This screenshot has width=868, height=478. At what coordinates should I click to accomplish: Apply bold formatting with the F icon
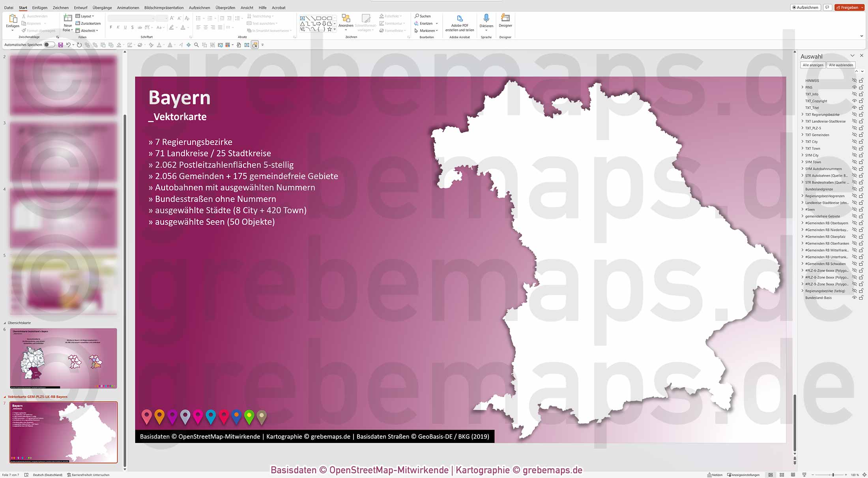(x=111, y=27)
